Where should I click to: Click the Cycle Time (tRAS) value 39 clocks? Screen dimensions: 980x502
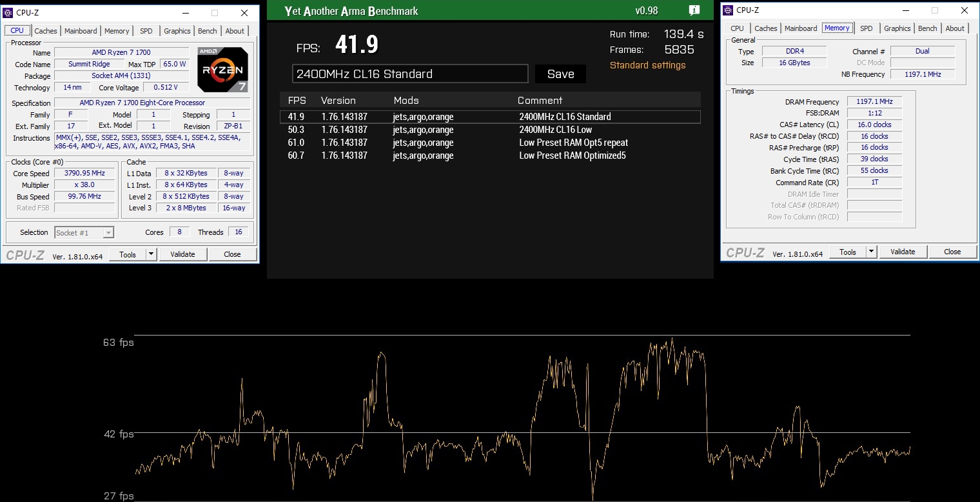(874, 159)
